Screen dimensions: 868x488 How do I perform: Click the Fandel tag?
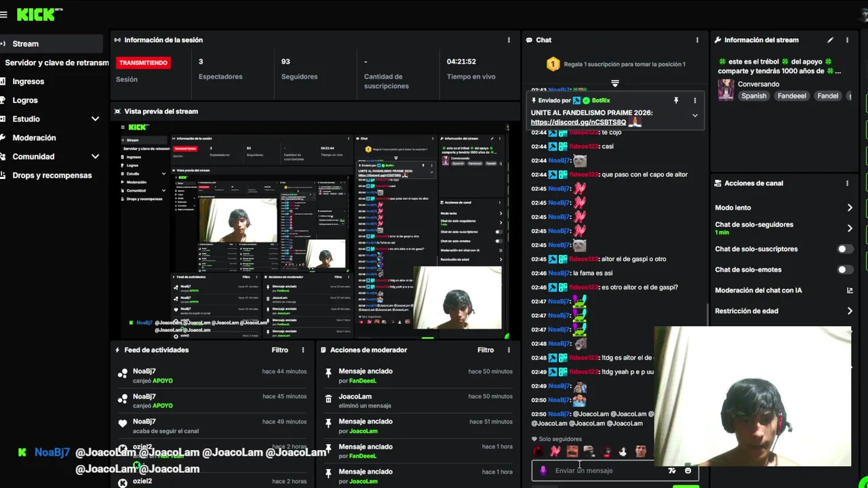tap(827, 96)
